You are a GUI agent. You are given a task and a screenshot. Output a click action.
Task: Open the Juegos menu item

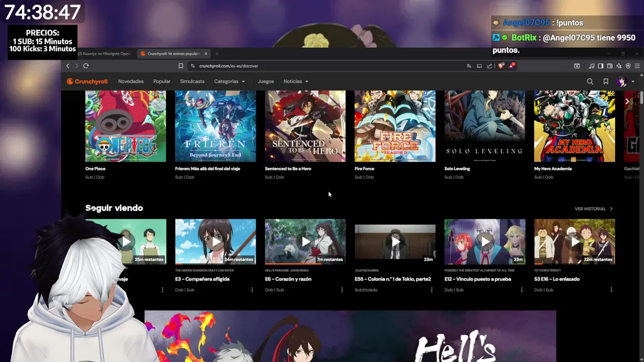[266, 81]
